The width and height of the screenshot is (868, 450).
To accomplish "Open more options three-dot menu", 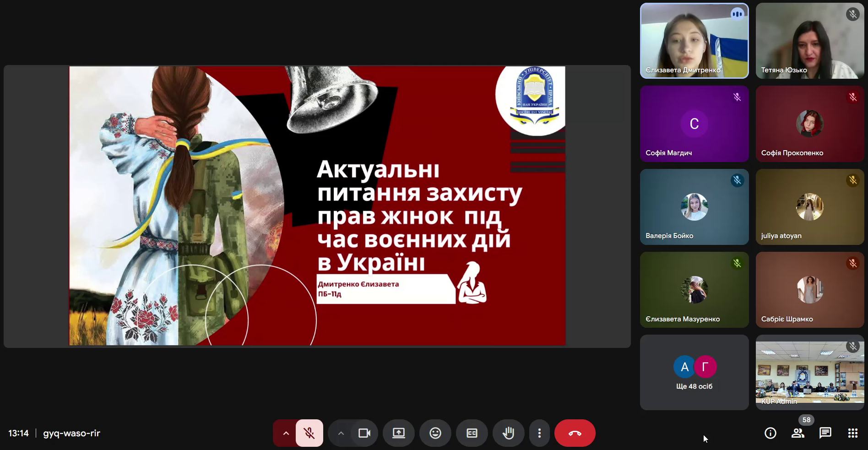I will [x=539, y=433].
